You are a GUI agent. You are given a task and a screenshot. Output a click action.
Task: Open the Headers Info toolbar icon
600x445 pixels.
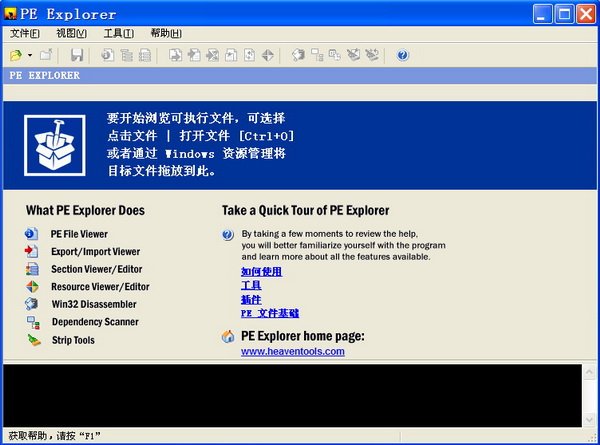point(108,55)
